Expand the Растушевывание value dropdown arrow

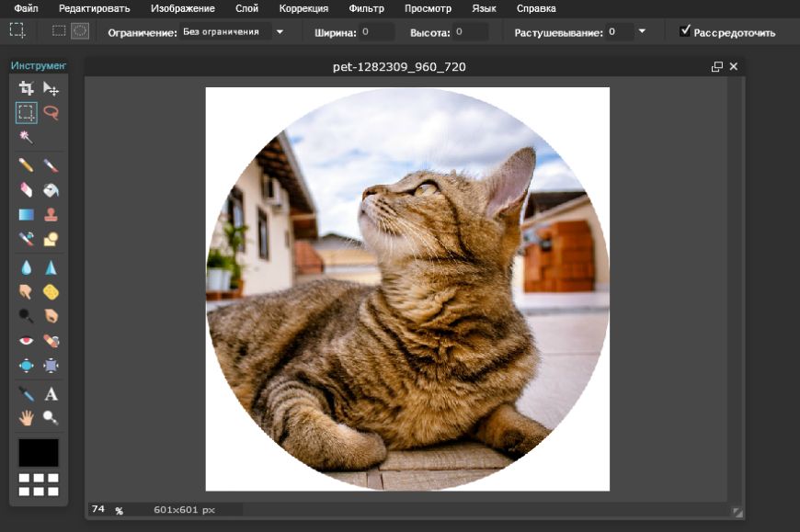click(642, 31)
